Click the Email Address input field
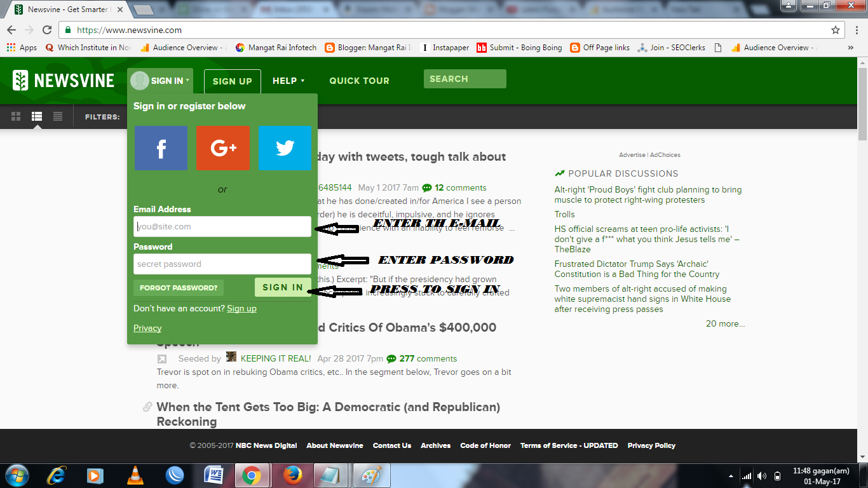868x488 pixels. pos(222,227)
